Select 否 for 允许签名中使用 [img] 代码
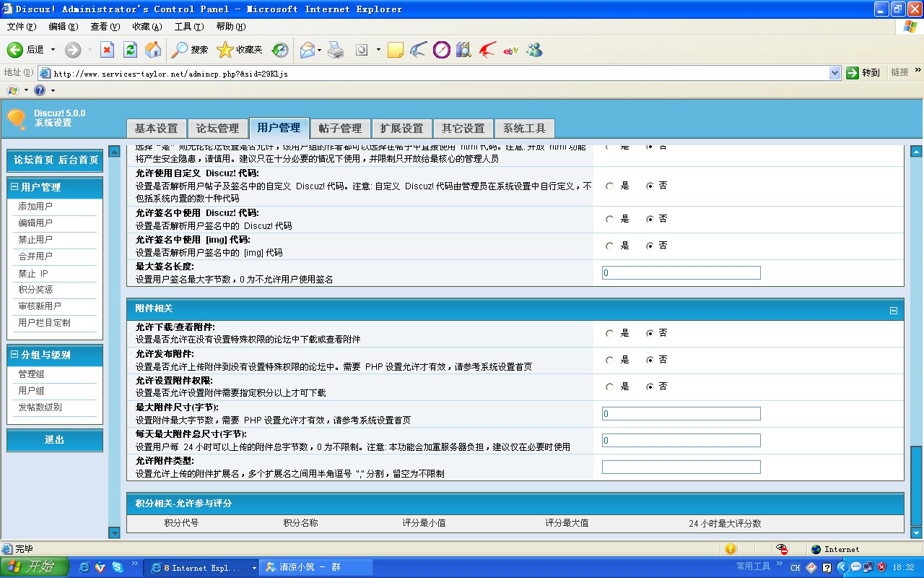Image resolution: width=924 pixels, height=578 pixels. (x=650, y=246)
